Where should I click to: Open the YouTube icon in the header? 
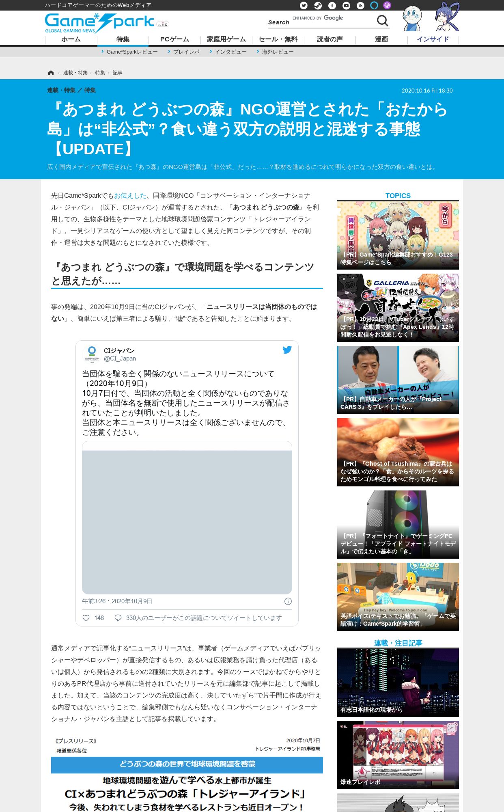click(x=346, y=5)
